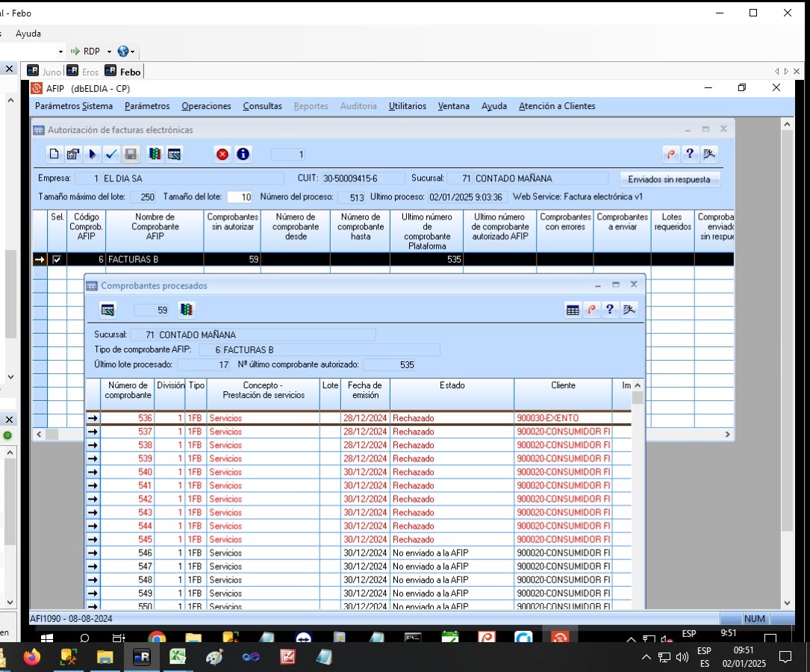810x672 pixels.
Task: Click the grayed-out save floppy disk icon
Action: (131, 155)
